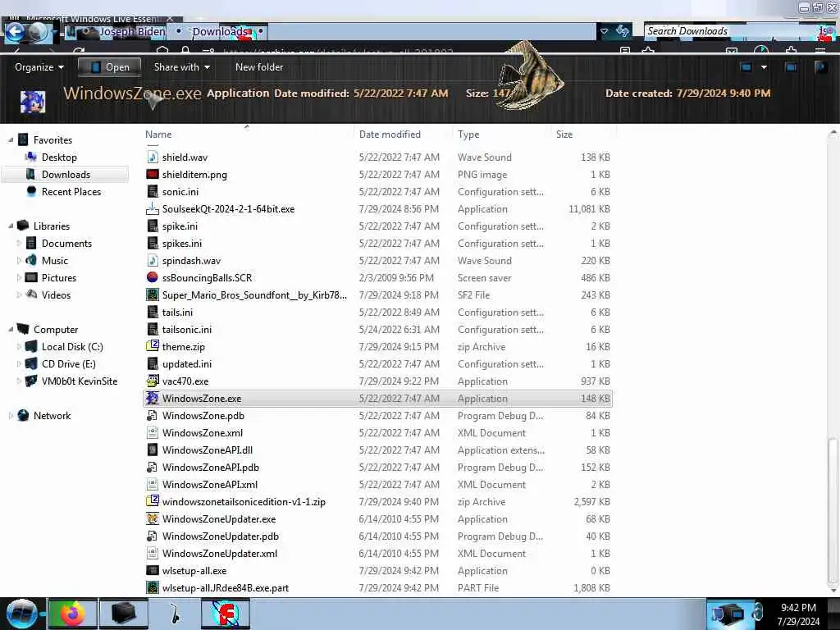Click the theme.zip archive icon
840x630 pixels.
pyautogui.click(x=153, y=347)
